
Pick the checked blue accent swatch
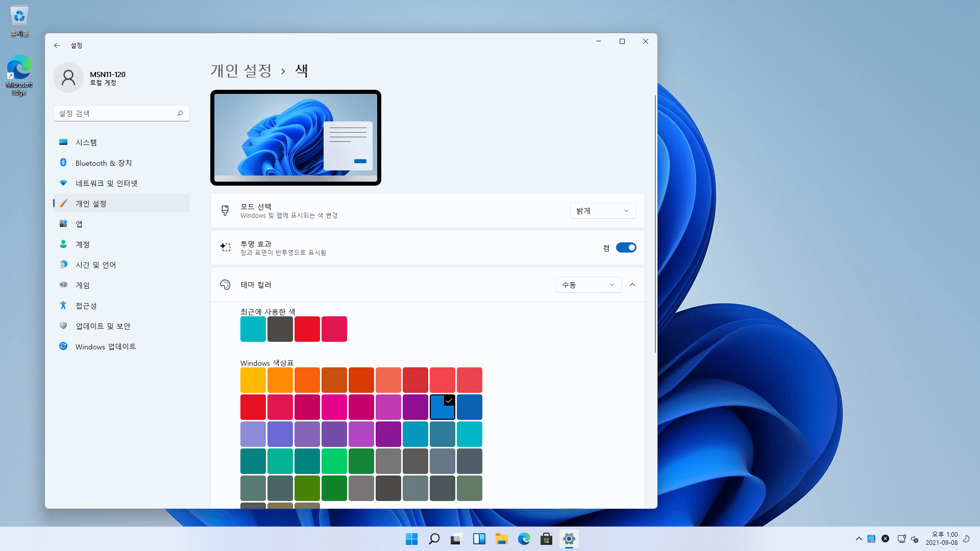443,407
